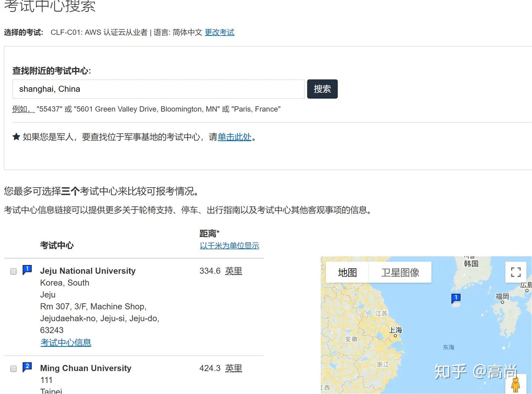Toggle fullscreen map view
Viewport: 532px width, 394px height.
coord(516,272)
